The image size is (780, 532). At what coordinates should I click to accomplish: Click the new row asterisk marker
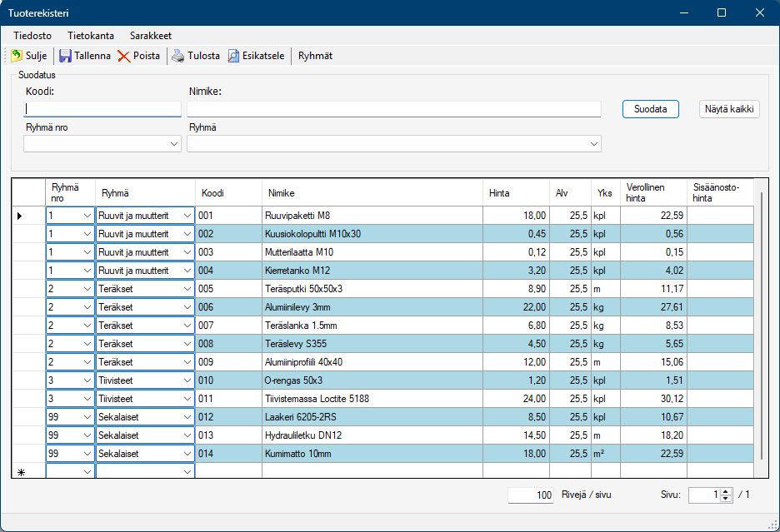point(22,472)
